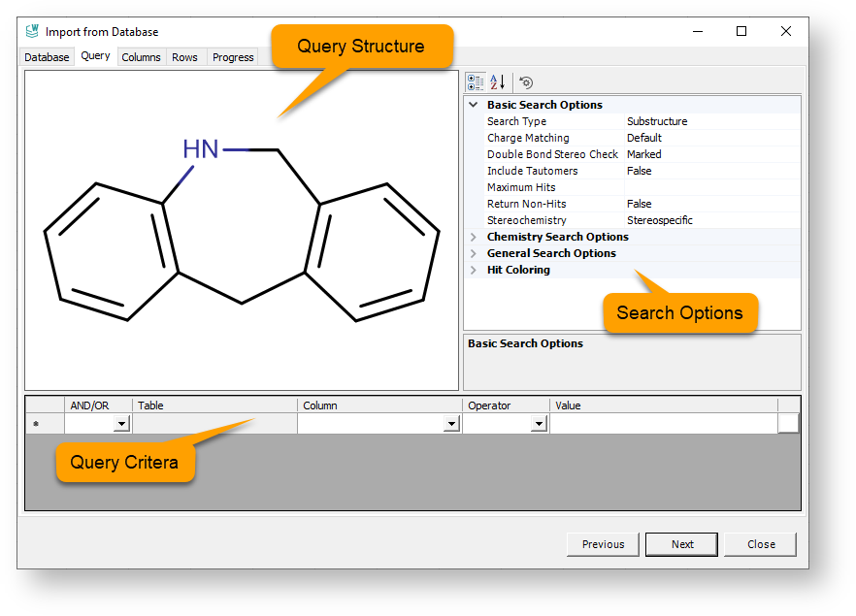Open the Column dropdown in criteria row
856x616 pixels.
450,424
